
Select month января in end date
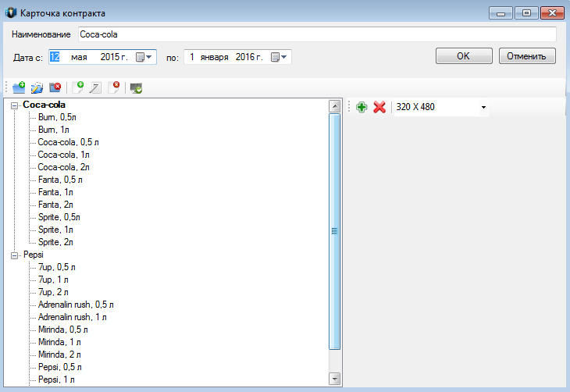pos(214,57)
